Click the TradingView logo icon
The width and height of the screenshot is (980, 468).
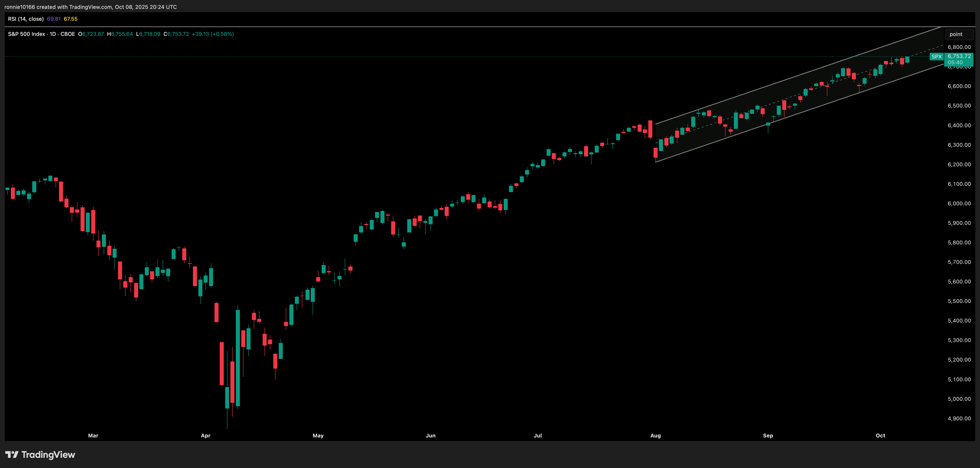(11, 455)
